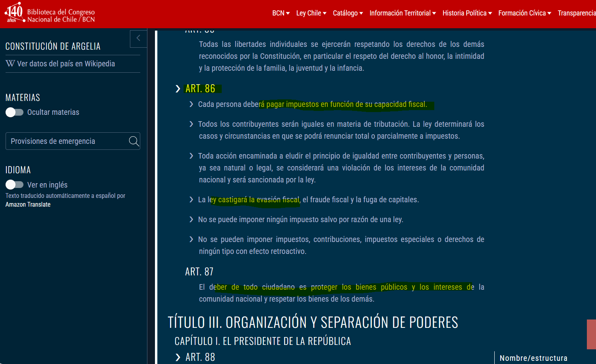Click 'Biblioteca del Congreso Nacional de Chile' text
The width and height of the screenshot is (596, 364).
(x=61, y=16)
